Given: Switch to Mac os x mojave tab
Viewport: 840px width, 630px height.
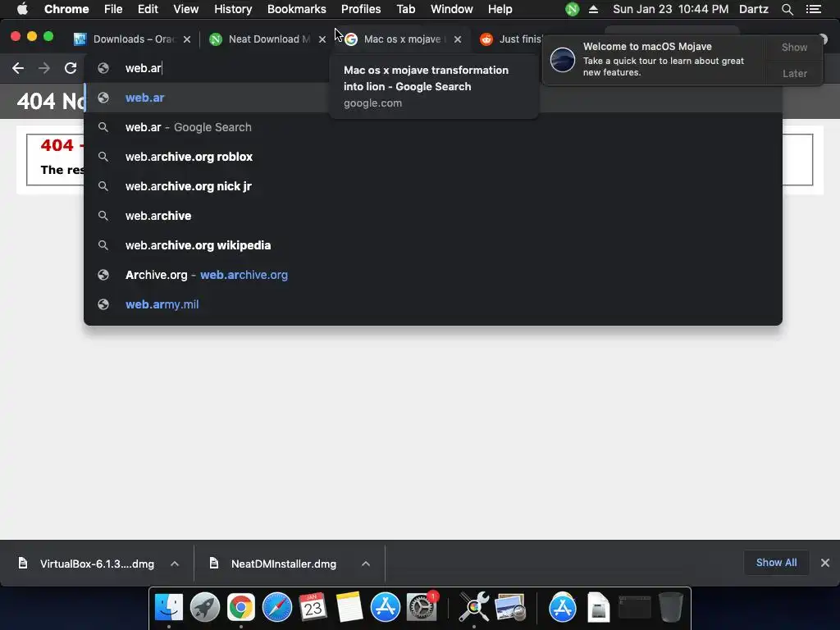Looking at the screenshot, I should (402, 39).
